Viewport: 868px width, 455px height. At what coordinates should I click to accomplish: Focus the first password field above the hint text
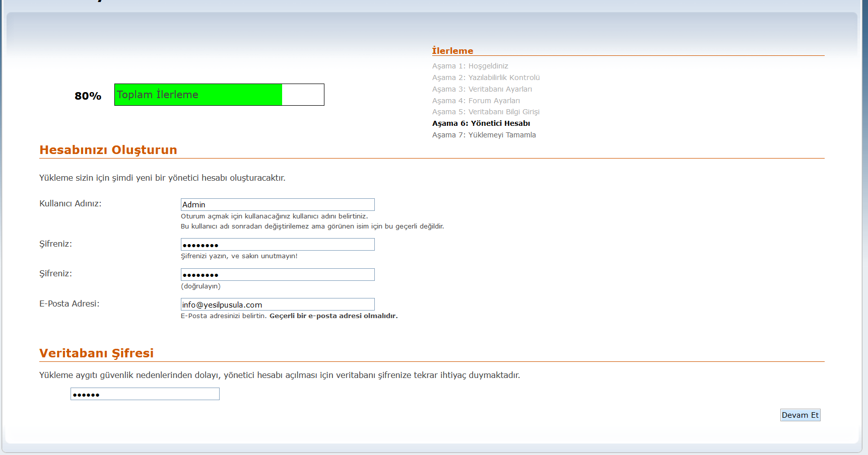click(x=277, y=245)
